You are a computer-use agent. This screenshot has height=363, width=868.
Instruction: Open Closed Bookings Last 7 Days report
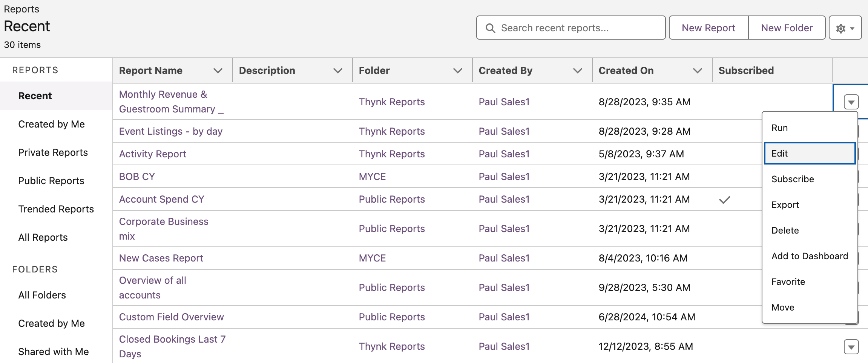[x=172, y=346]
